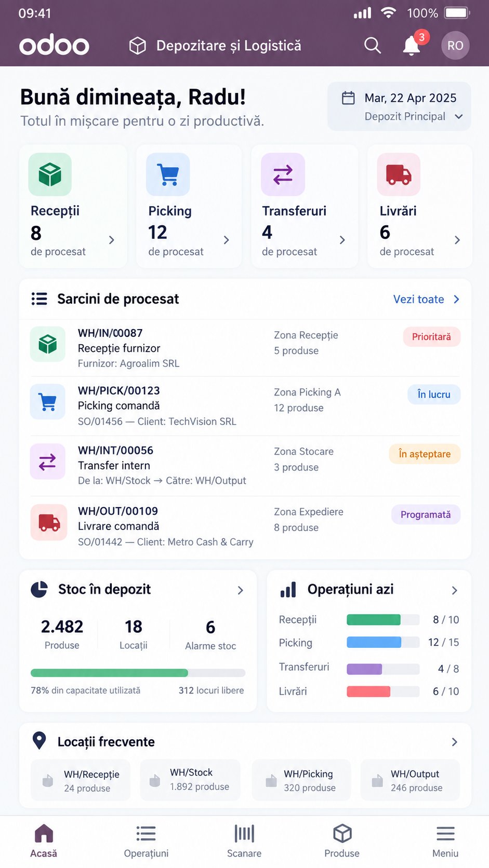Open Recepții card chevron arrow
489x868 pixels.
[111, 240]
